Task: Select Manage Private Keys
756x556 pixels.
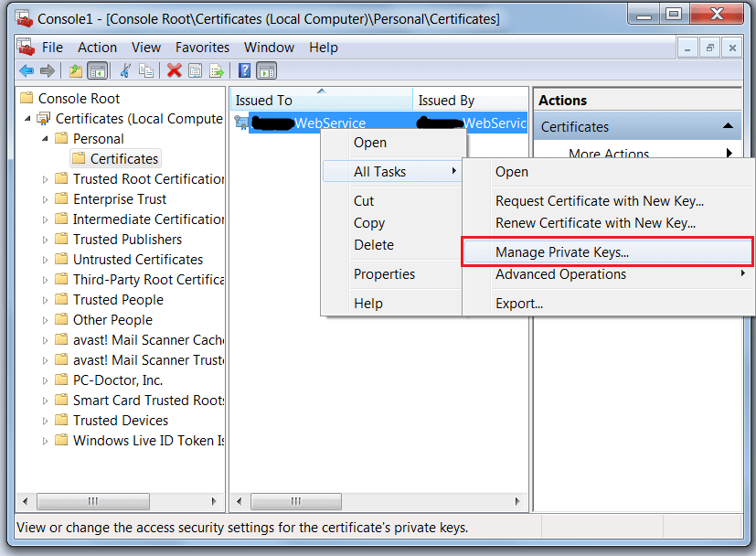Action: point(608,251)
